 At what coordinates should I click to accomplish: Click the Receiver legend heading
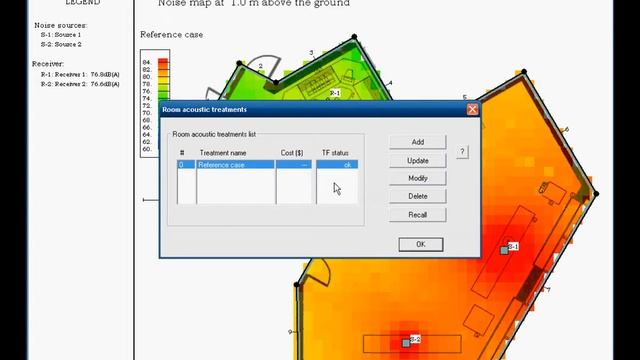click(x=48, y=64)
